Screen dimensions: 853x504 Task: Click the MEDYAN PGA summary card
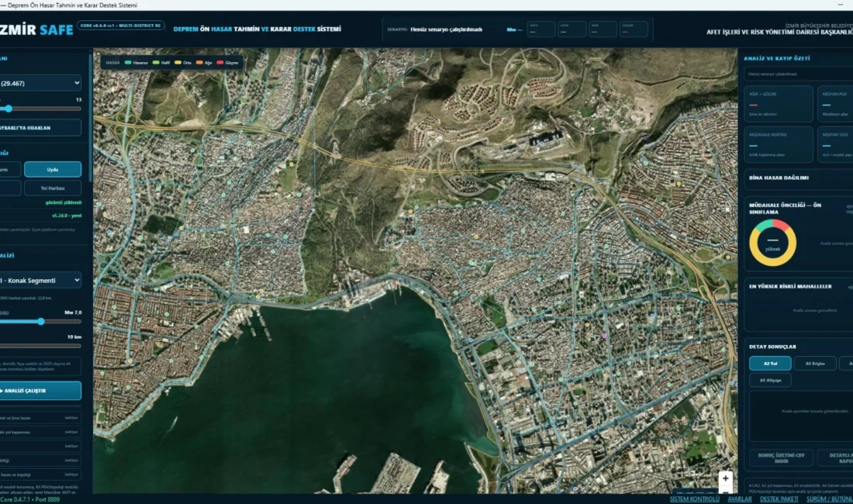(835, 103)
